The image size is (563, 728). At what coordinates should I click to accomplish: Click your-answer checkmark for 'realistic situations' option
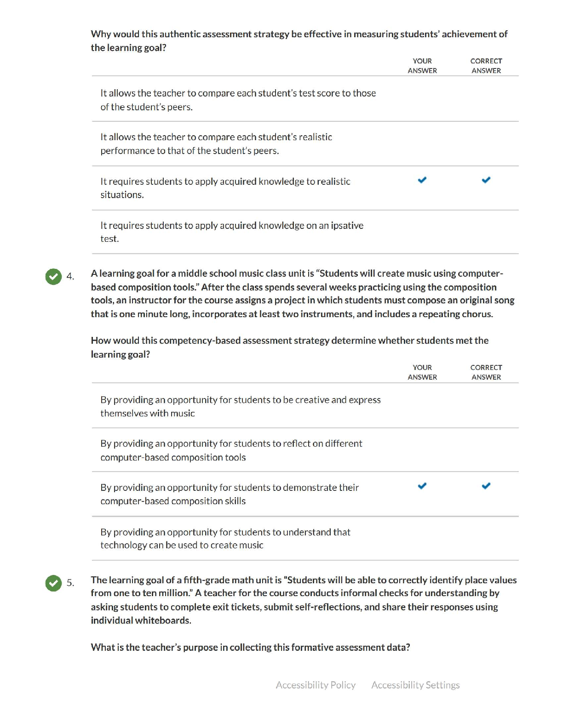coord(422,180)
